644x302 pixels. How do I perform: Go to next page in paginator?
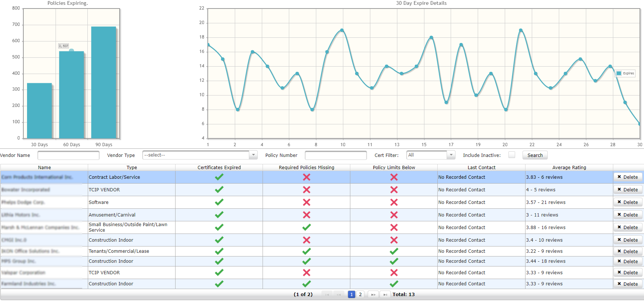[373, 295]
